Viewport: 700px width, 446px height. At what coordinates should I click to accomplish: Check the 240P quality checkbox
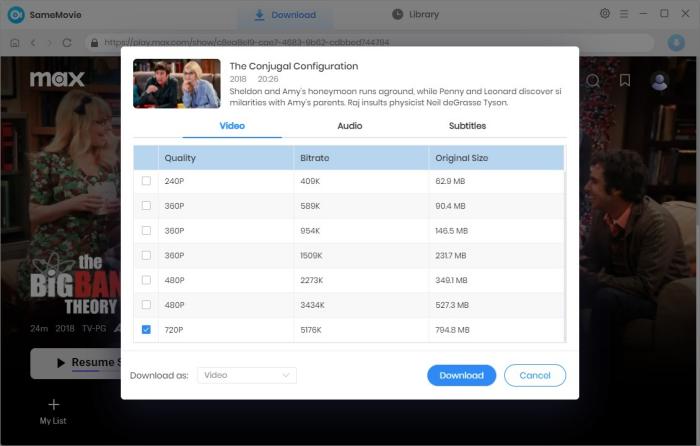click(x=147, y=181)
